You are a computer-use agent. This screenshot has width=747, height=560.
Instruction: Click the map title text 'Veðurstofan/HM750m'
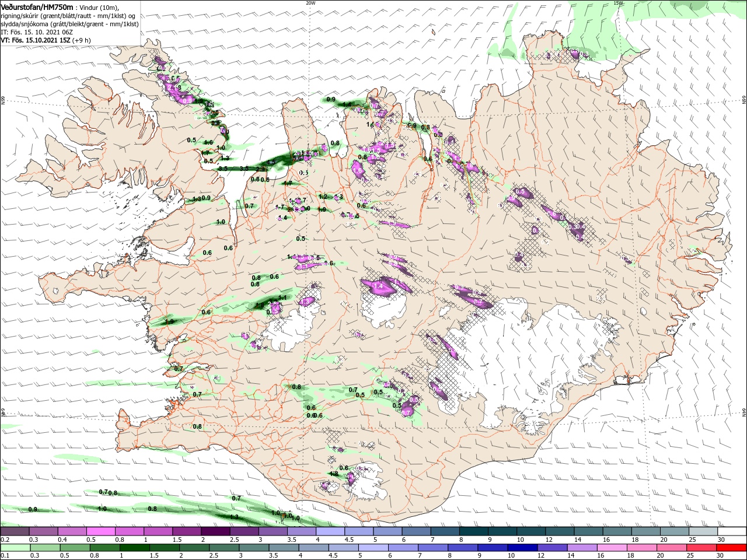point(37,6)
